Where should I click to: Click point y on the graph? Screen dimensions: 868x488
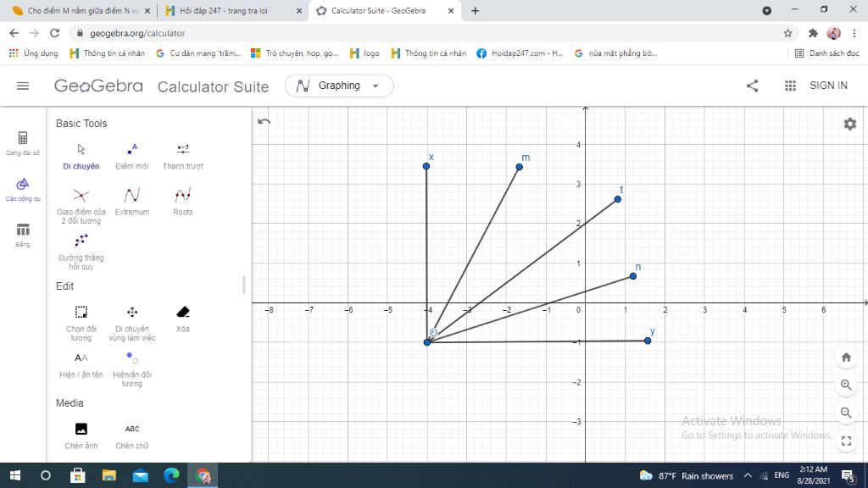tap(648, 341)
